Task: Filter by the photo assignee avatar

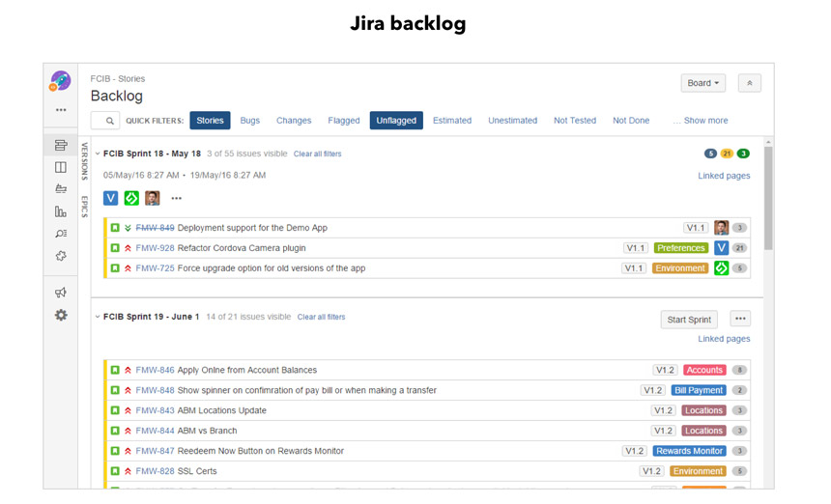Action: 153,198
